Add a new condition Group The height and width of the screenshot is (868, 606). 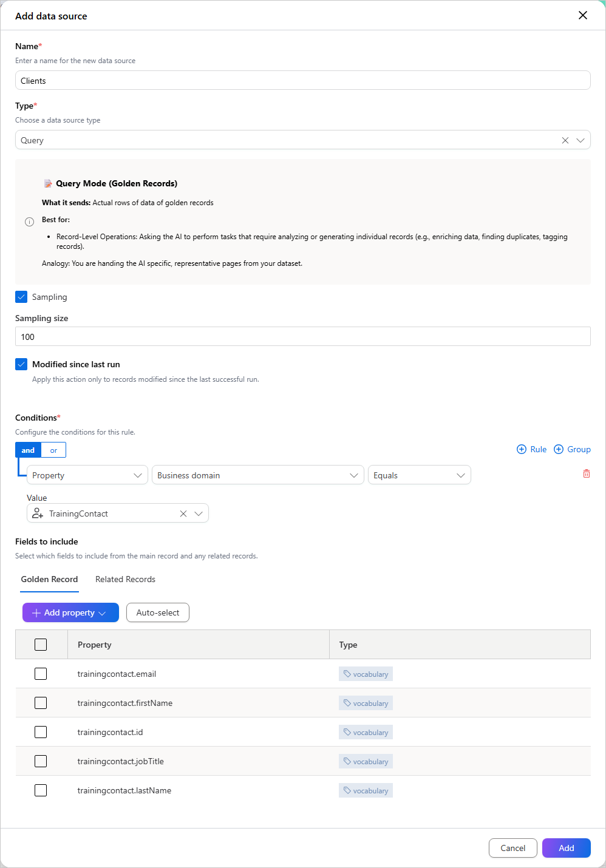[x=572, y=449]
